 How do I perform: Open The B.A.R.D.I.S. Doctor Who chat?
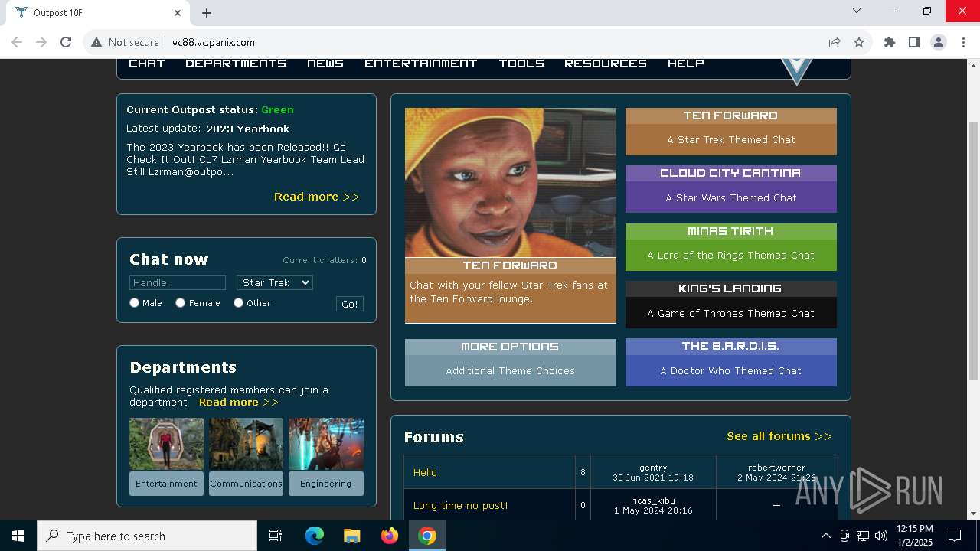click(x=731, y=362)
